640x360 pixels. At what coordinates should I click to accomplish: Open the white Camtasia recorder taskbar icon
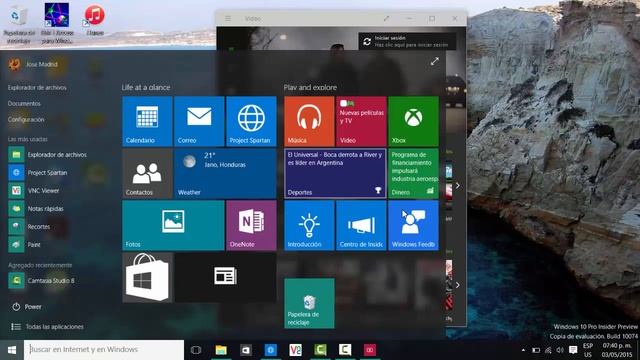345,350
